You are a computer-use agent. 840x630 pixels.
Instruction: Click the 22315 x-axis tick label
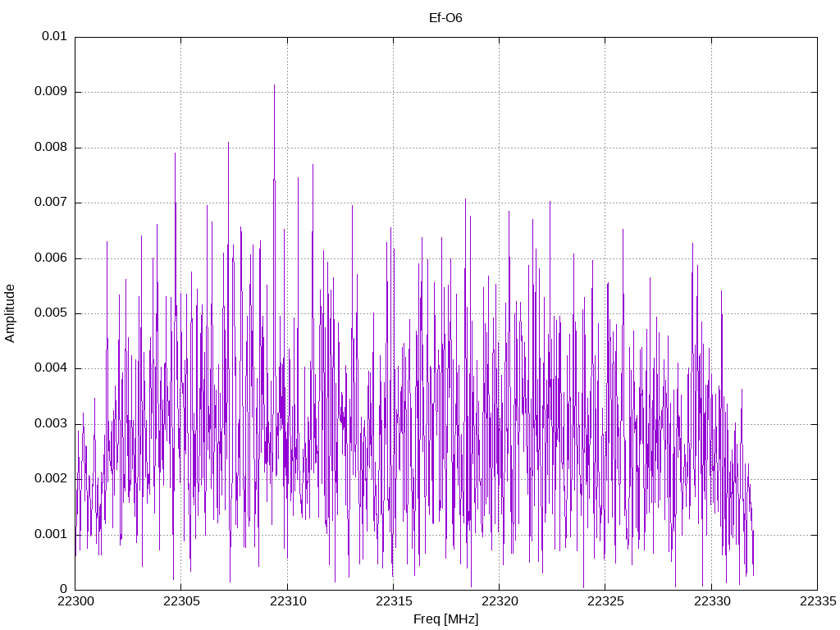393,601
